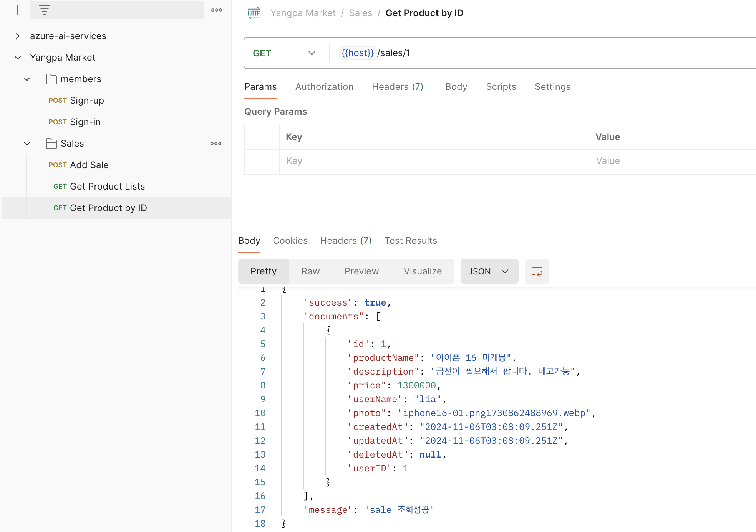
Task: Switch response view to Raw
Action: 310,271
